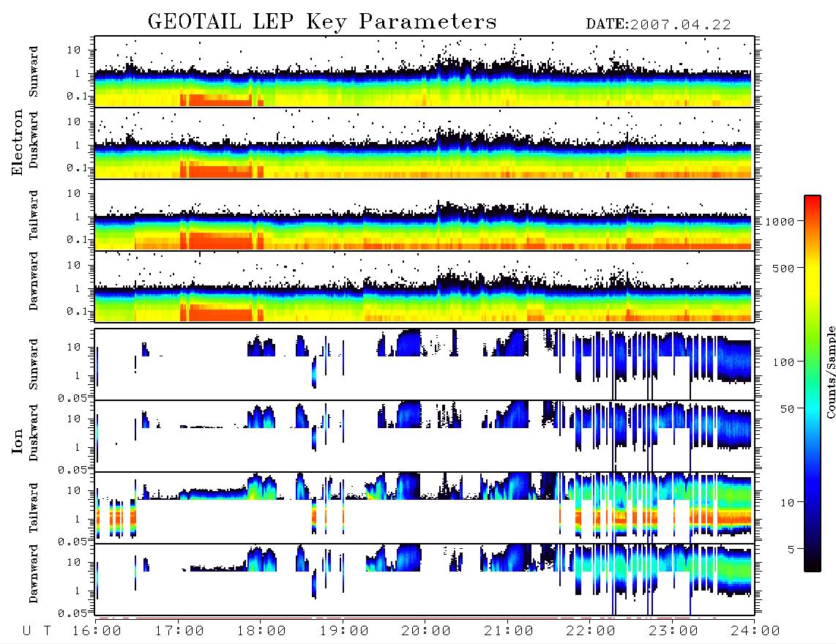Click the Electron "Sunward" panel label
Viewport: 836px width, 644px height.
click(34, 72)
